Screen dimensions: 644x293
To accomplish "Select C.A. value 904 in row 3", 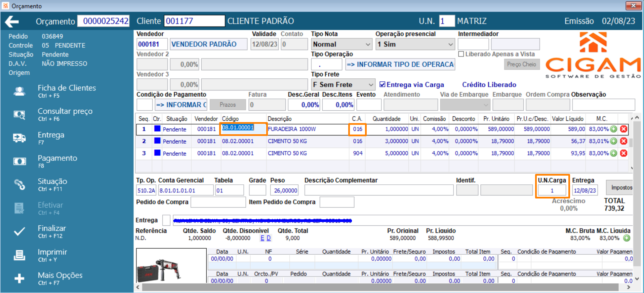I will [358, 153].
